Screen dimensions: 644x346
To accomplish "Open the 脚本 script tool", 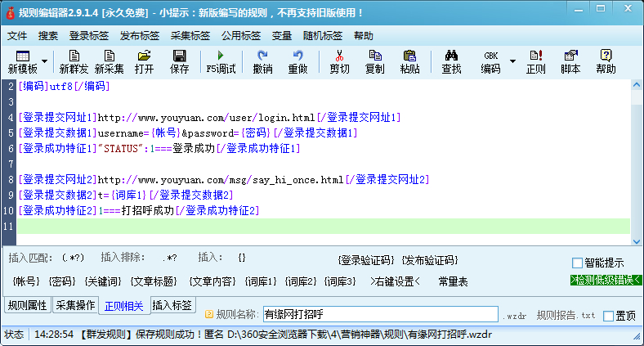I will (571, 61).
